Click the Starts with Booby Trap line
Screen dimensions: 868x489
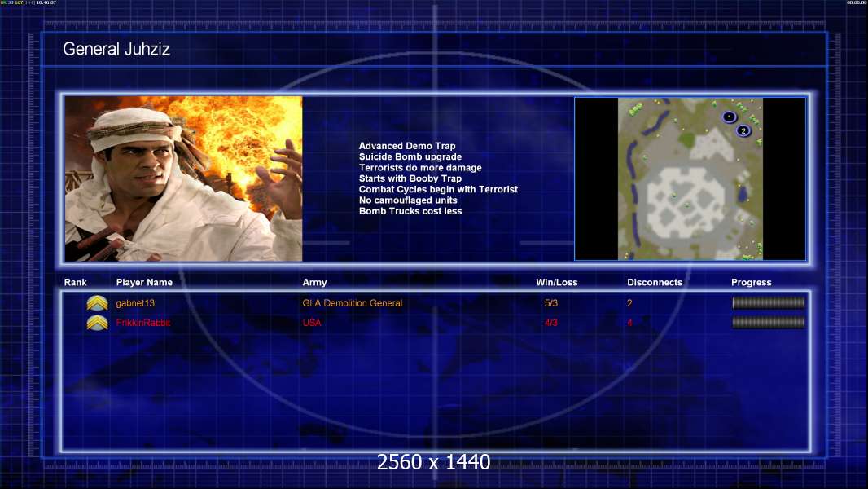click(x=410, y=178)
